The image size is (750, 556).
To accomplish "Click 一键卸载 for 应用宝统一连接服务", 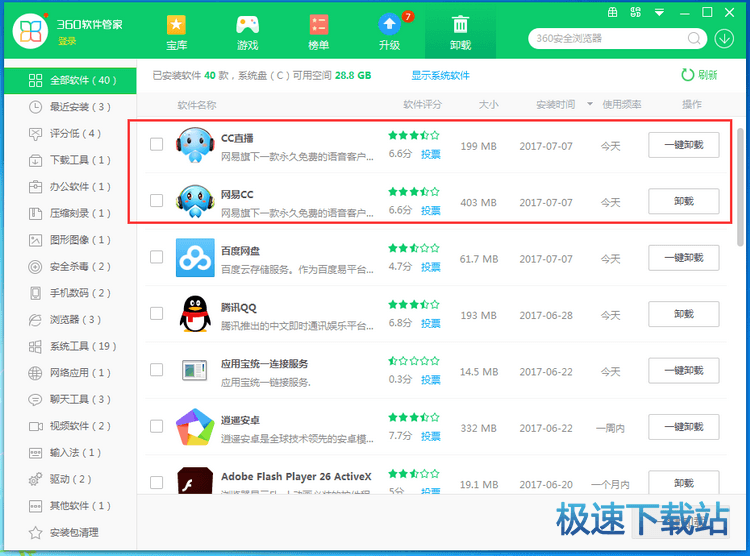I will click(x=684, y=371).
